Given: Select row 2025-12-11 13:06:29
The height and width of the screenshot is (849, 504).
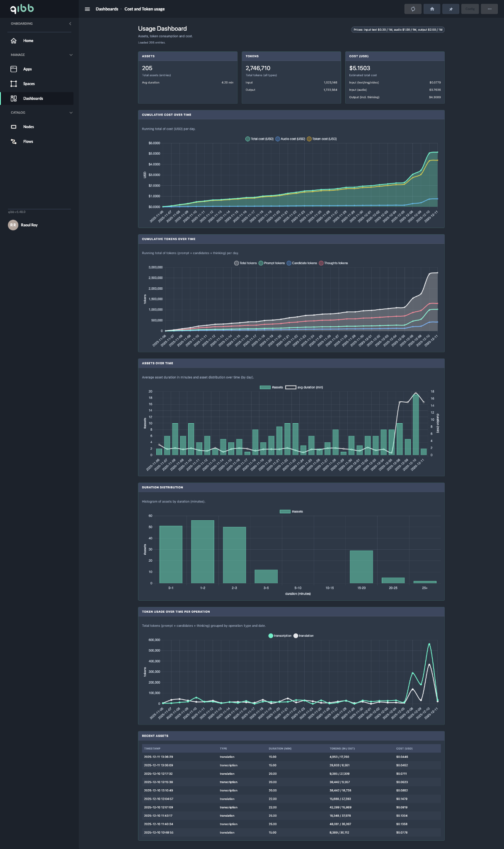Looking at the screenshot, I should (291, 757).
